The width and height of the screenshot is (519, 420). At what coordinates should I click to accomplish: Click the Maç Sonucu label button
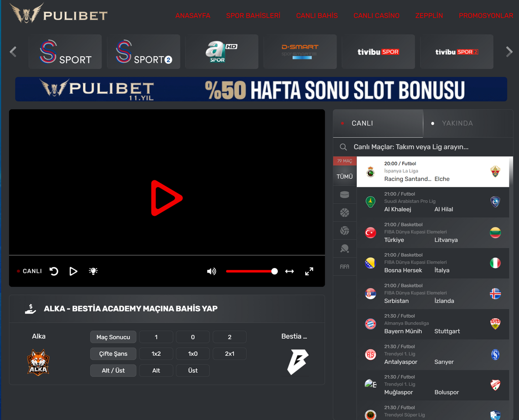click(113, 337)
